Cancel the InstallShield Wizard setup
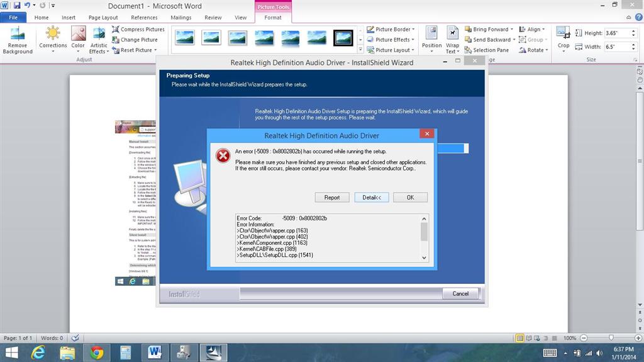This screenshot has height=362, width=644. tap(460, 293)
